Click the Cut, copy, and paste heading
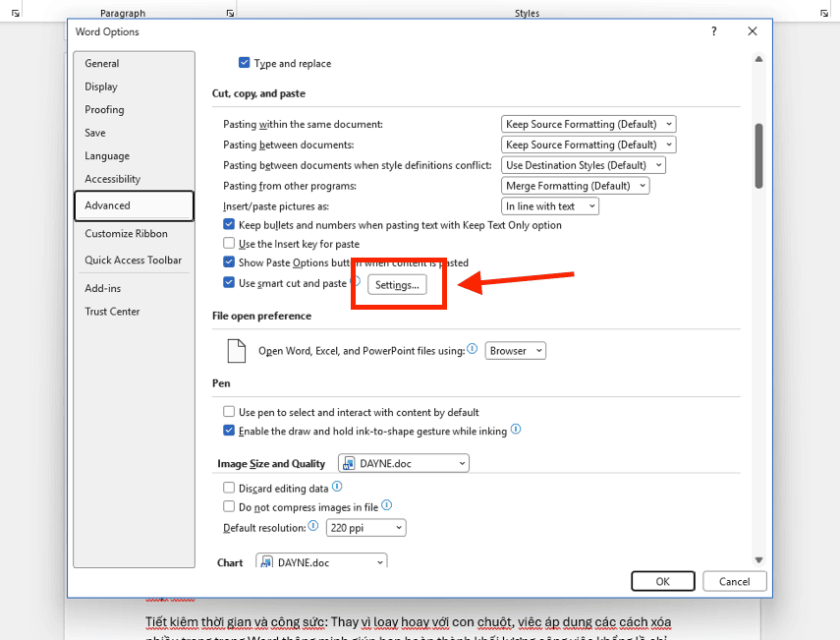Viewport: 840px width, 640px height. click(258, 93)
